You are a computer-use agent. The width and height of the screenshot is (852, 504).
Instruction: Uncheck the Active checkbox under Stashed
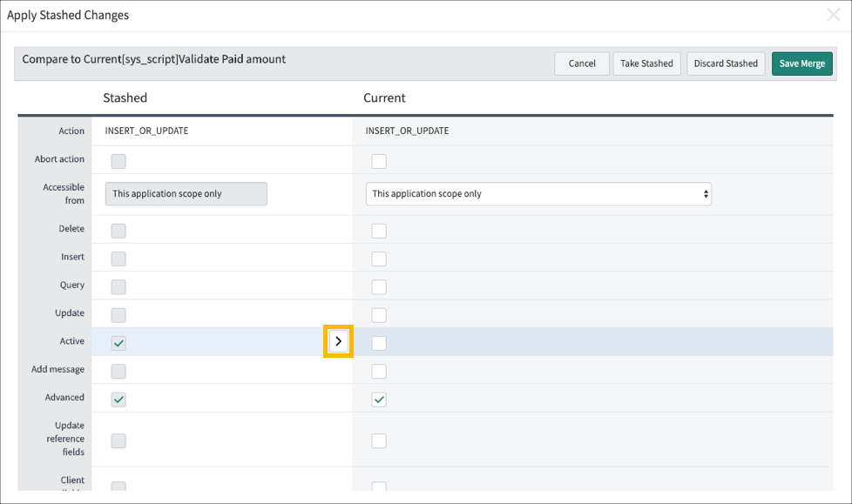pos(118,342)
